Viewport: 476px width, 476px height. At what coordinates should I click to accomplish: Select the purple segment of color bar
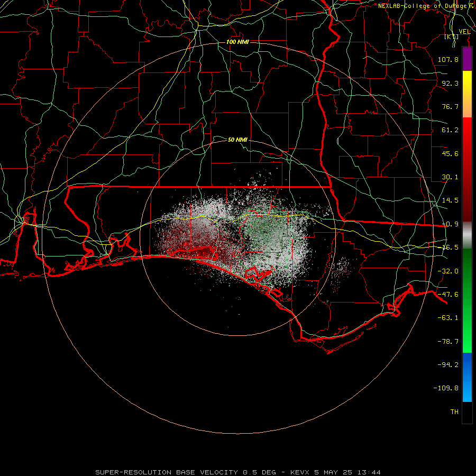pyautogui.click(x=467, y=59)
